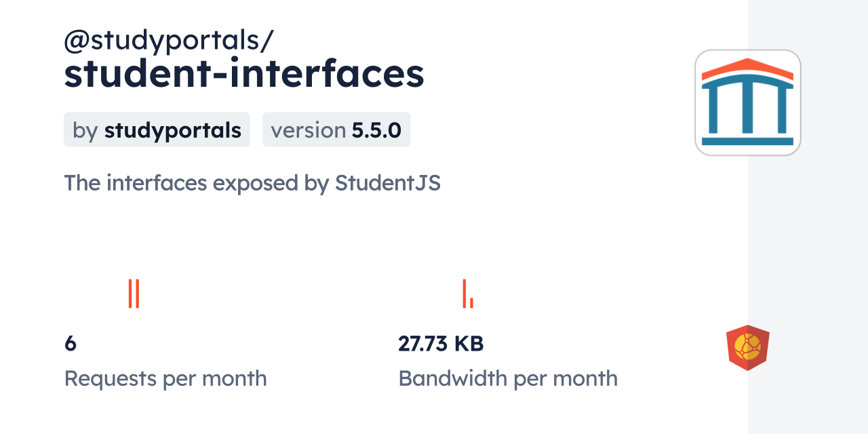This screenshot has height=434, width=868.
Task: Open the @studyportals/ scope link
Action: [168, 41]
